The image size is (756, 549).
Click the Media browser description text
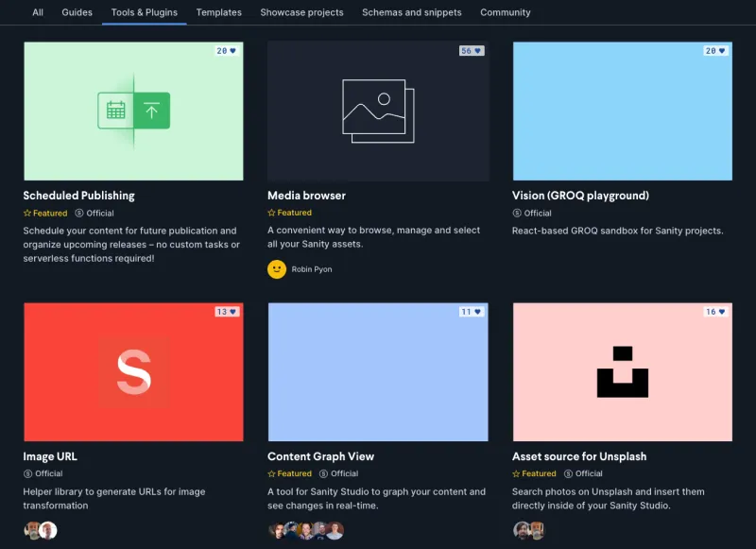pyautogui.click(x=373, y=237)
